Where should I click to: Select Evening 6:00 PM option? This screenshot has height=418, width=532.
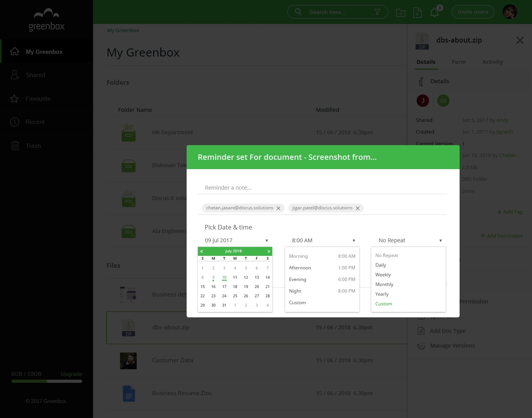point(322,279)
